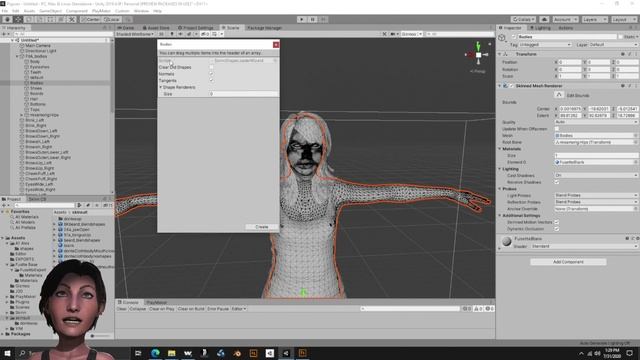
Task: Open the Layers dropdown in toolbar
Action: [x=594, y=19]
